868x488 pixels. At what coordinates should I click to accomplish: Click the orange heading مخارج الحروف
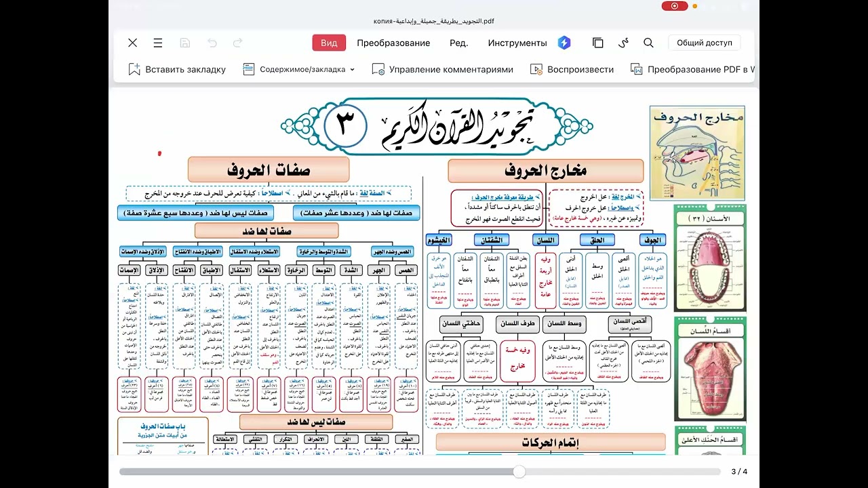(546, 171)
